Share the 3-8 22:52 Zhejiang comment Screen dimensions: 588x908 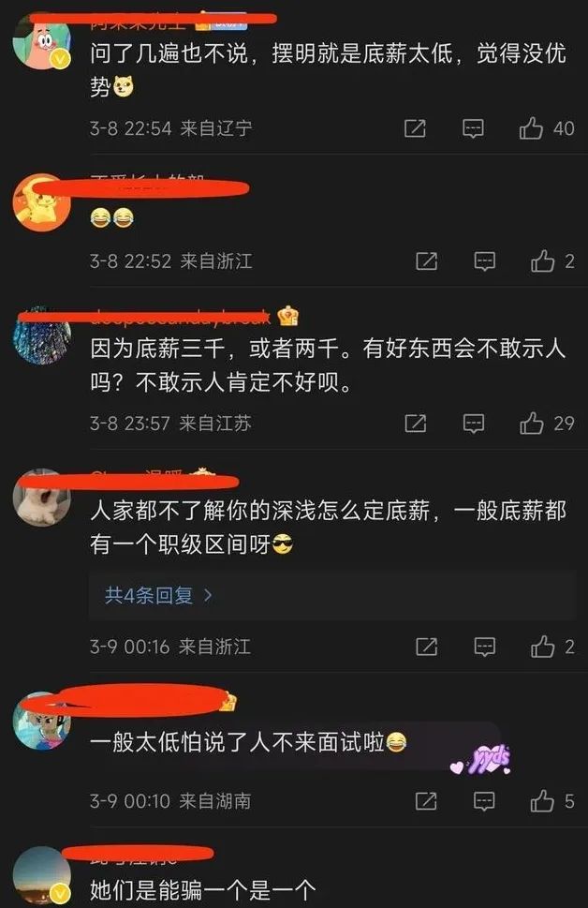pos(427,261)
